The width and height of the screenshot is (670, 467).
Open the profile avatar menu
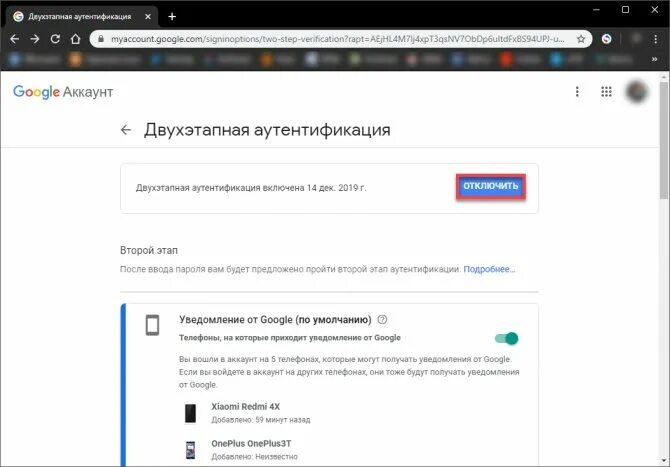637,91
